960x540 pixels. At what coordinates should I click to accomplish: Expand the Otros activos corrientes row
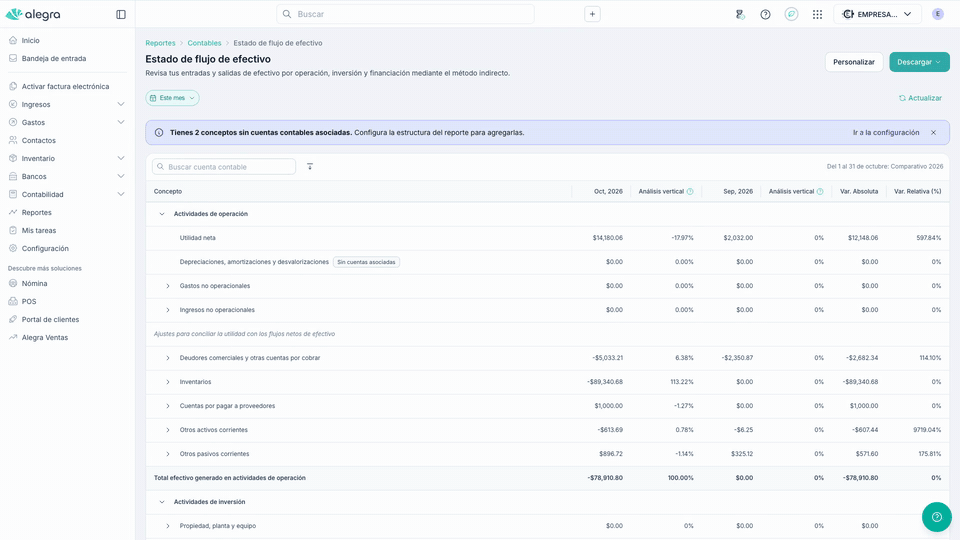click(168, 430)
